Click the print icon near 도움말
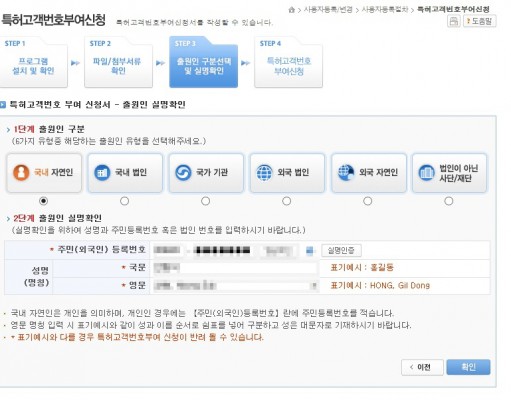The width and height of the screenshot is (511, 400). [x=453, y=21]
